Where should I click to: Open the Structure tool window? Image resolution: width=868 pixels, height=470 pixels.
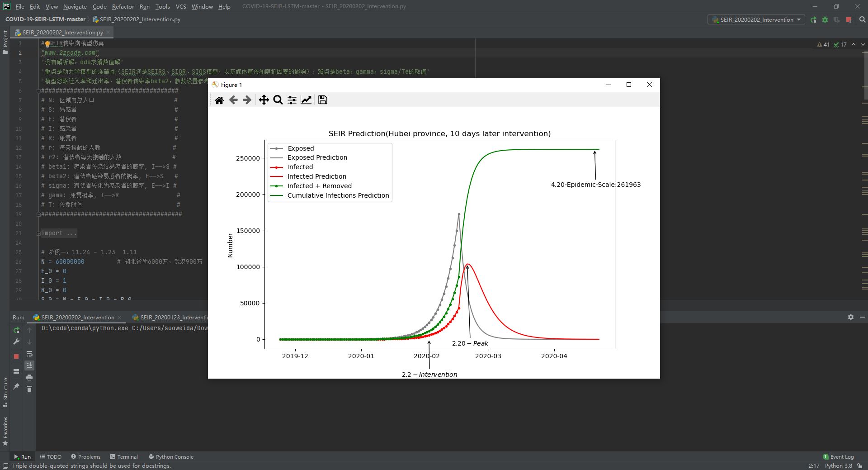pos(5,392)
